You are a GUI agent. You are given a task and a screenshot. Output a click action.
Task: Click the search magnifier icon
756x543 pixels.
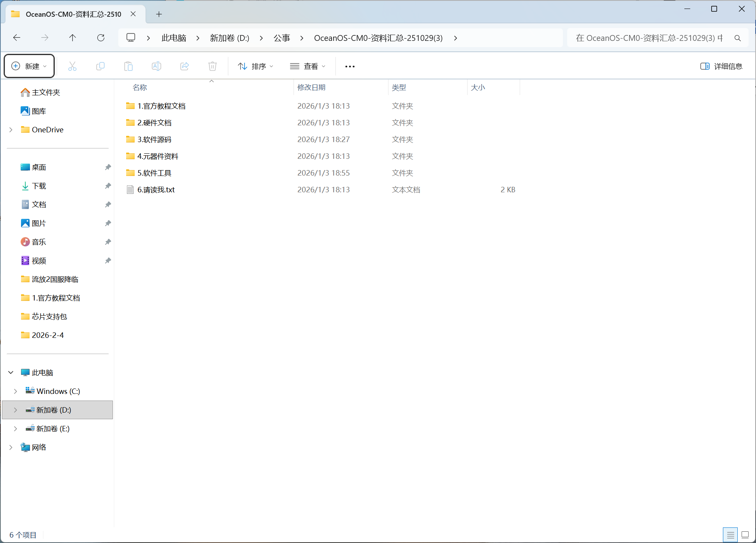(737, 38)
